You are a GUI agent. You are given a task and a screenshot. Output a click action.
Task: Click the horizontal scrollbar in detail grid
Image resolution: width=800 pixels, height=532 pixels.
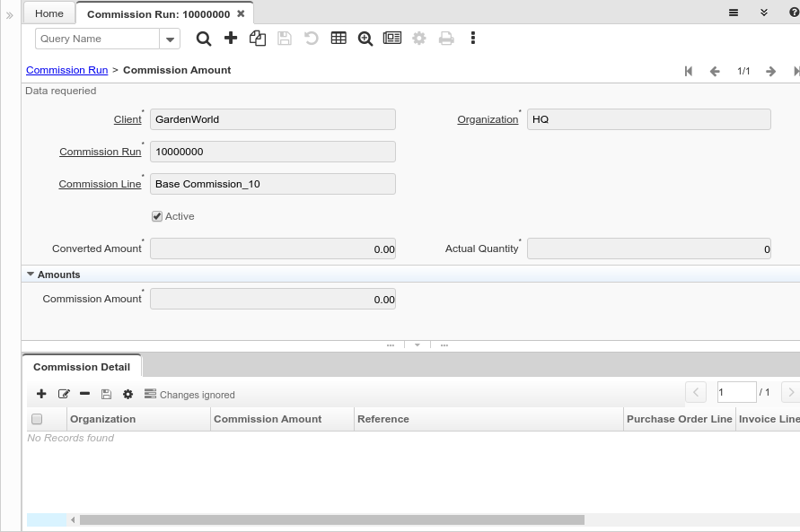(x=332, y=519)
